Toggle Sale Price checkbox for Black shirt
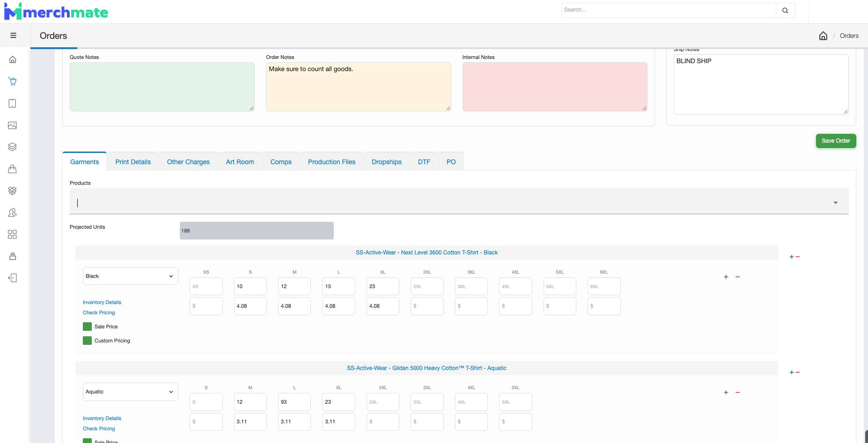Screen dimensions: 868x443 (87, 327)
